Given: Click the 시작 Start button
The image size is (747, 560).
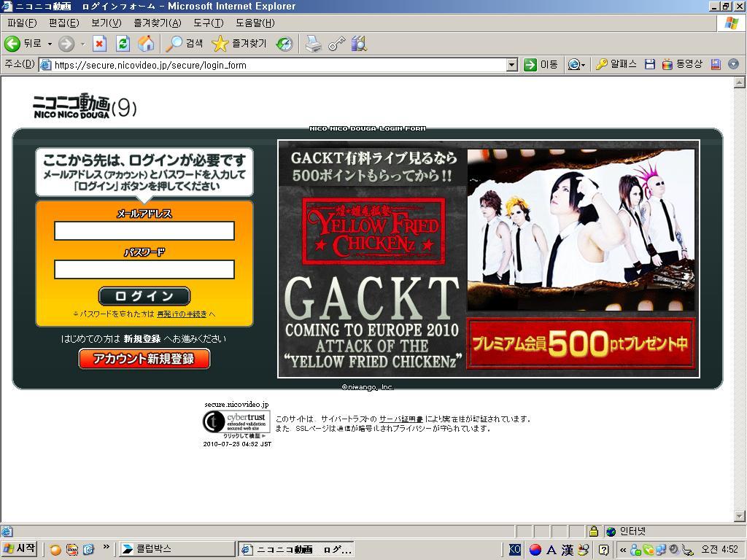Looking at the screenshot, I should tap(20, 549).
